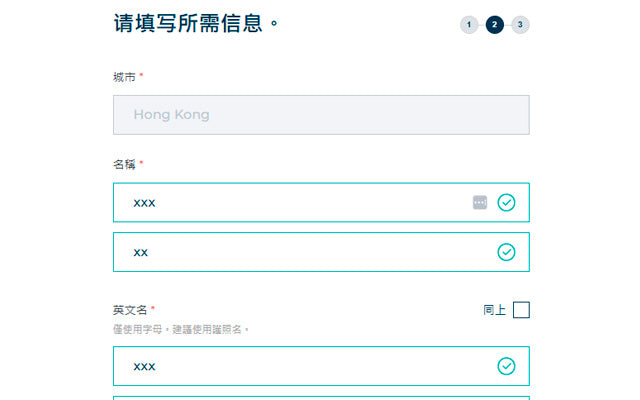Image resolution: width=640 pixels, height=400 pixels.
Task: Click the second name field containing xx
Action: (321, 252)
